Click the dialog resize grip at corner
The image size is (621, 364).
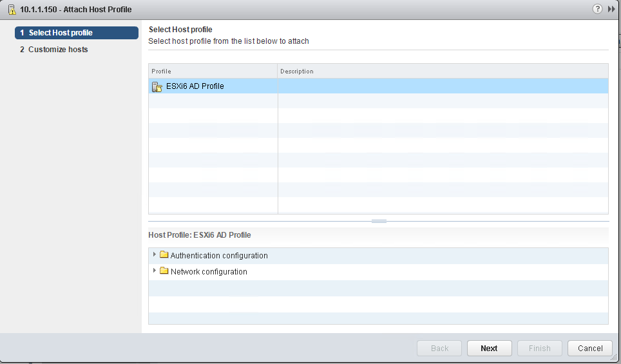[x=615, y=358]
